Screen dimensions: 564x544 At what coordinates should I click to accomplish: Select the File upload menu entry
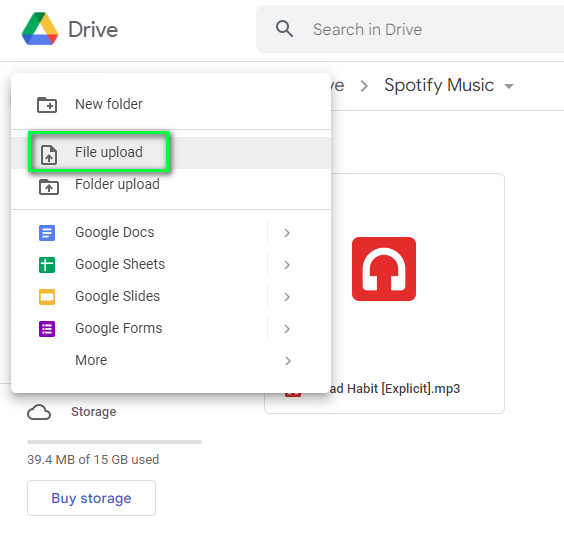coord(171,153)
